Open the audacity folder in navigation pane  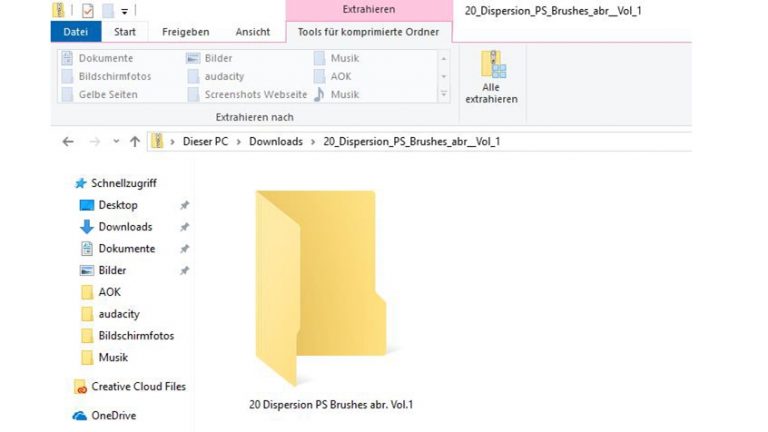(119, 314)
